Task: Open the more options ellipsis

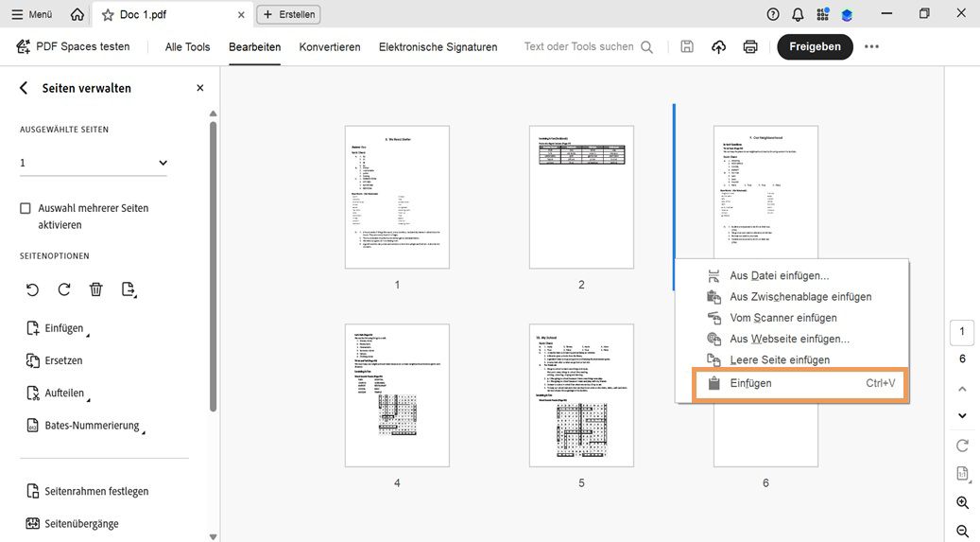Action: point(871,47)
